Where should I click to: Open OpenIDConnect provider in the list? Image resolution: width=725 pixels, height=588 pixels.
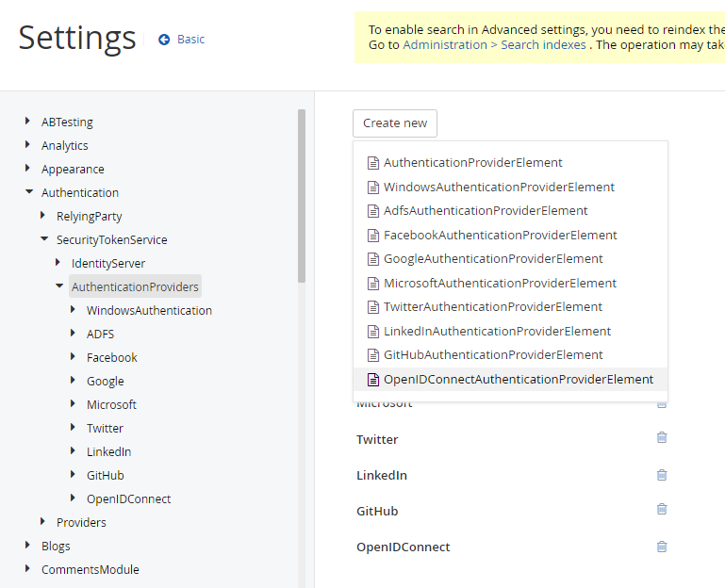[x=403, y=547]
